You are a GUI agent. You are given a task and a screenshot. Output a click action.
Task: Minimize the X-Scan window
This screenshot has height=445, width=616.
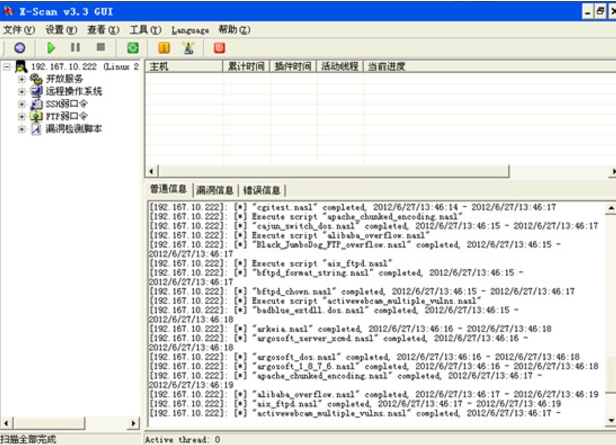(x=587, y=12)
